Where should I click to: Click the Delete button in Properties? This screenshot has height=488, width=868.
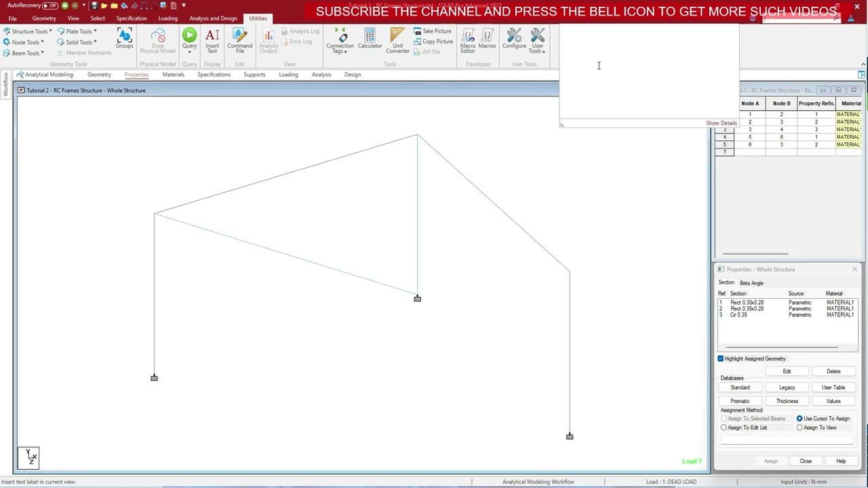pos(833,371)
